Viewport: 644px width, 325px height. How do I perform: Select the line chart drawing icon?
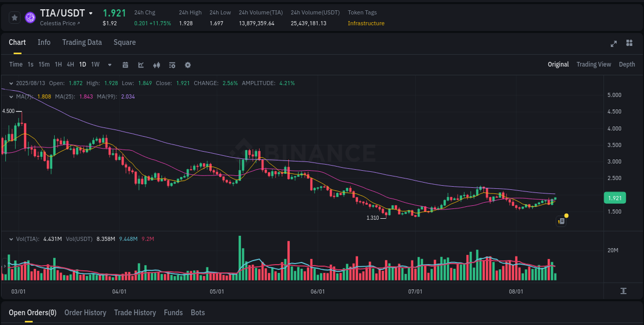pos(141,64)
